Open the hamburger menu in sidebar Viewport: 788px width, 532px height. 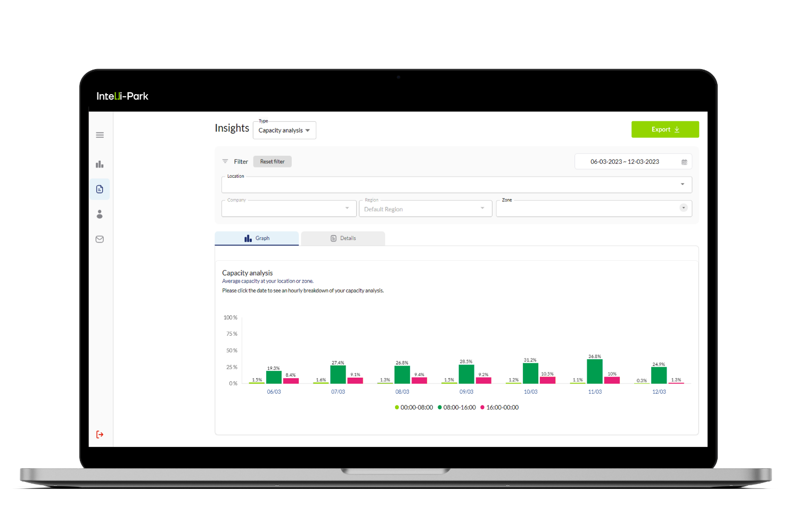point(100,135)
